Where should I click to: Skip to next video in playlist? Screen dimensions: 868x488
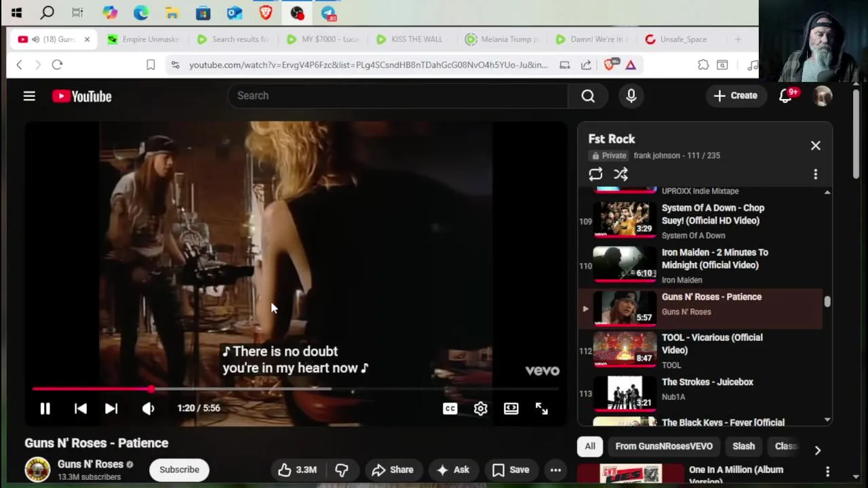[x=111, y=408]
